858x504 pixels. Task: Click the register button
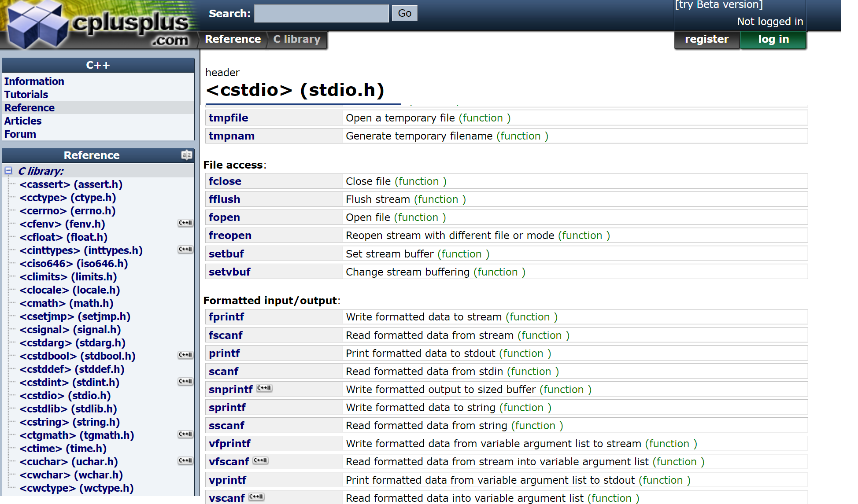[706, 39]
